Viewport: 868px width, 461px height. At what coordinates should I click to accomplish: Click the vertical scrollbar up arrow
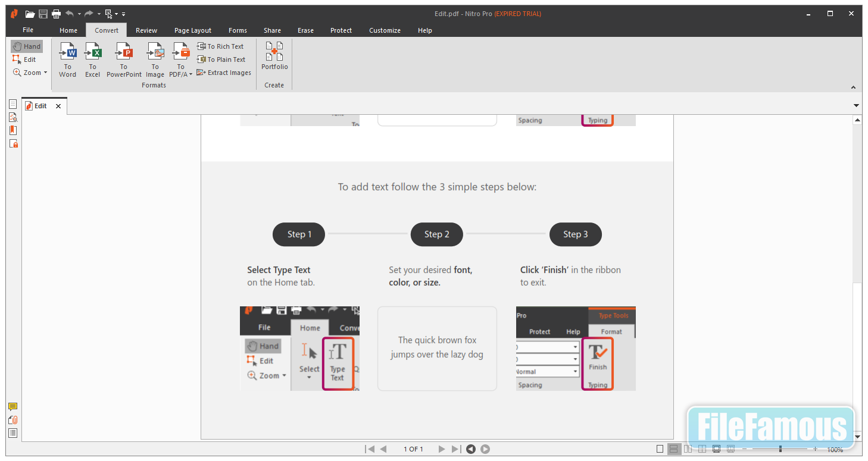[x=857, y=120]
